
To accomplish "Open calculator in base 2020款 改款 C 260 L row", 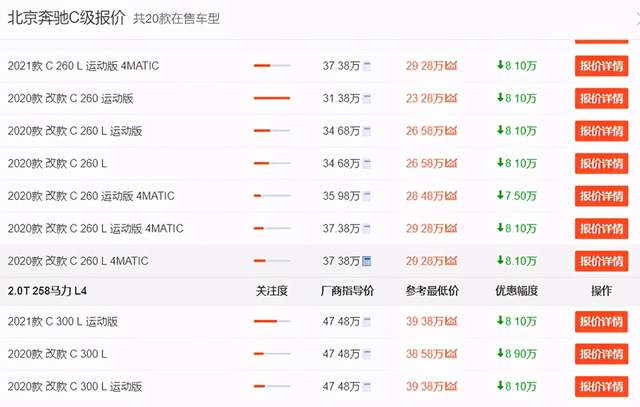I will [x=367, y=164].
